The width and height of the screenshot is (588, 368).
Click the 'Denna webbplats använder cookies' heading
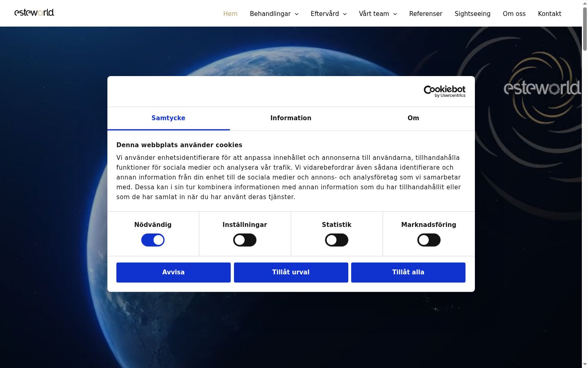[x=179, y=145]
